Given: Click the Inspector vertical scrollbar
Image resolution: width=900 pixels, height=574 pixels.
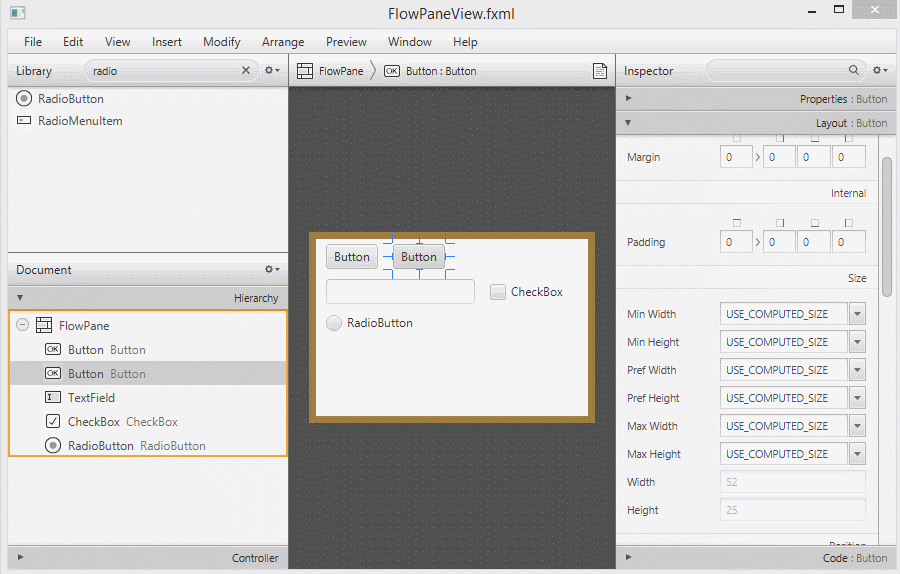Looking at the screenshot, I should (886, 226).
